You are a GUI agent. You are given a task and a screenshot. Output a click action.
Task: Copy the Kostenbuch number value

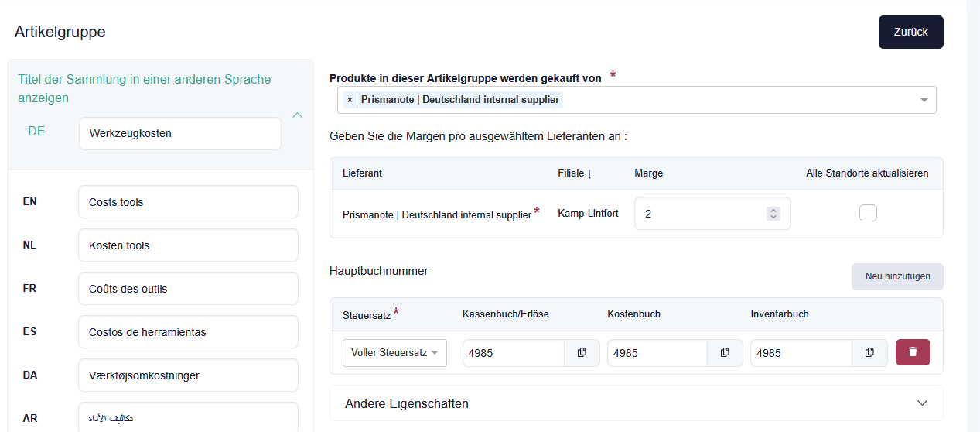point(725,352)
